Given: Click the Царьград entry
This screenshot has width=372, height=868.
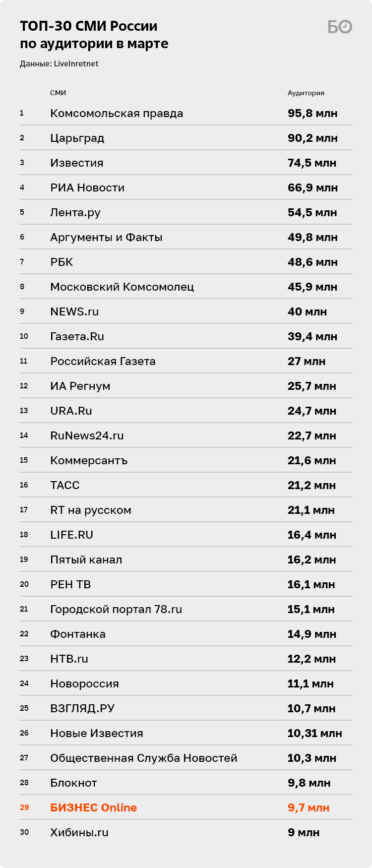Looking at the screenshot, I should click(x=77, y=138).
